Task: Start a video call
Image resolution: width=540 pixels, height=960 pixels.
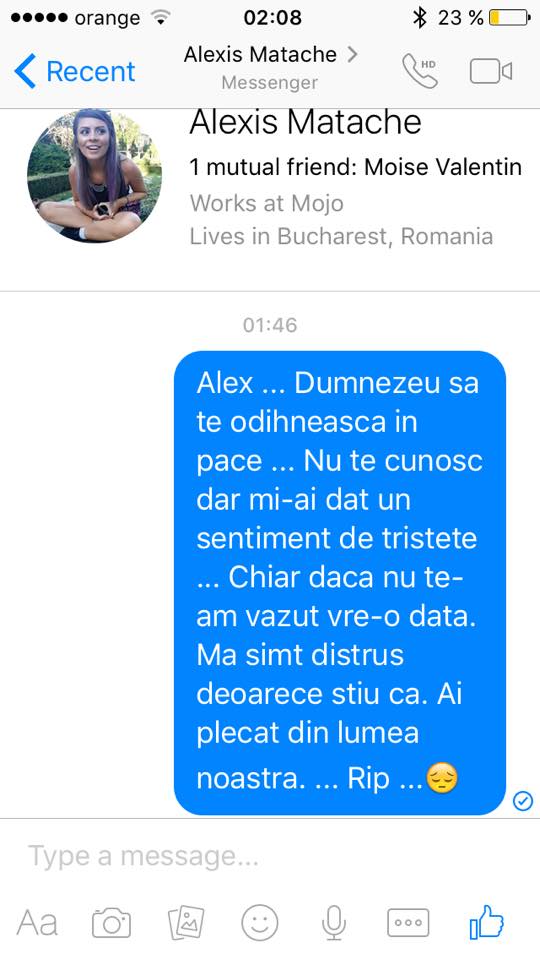Action: pyautogui.click(x=490, y=72)
